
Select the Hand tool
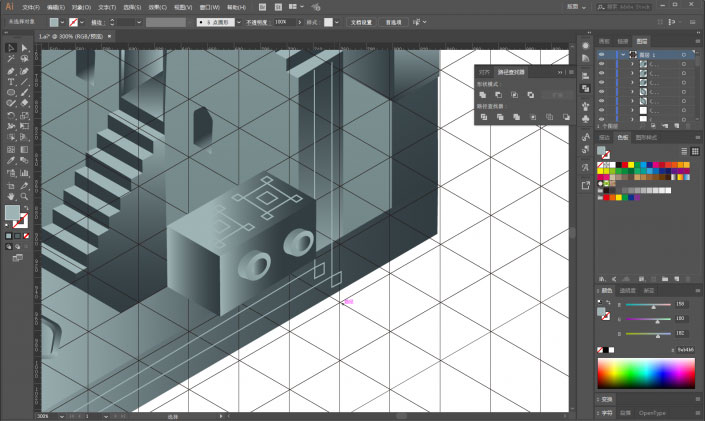coord(11,197)
